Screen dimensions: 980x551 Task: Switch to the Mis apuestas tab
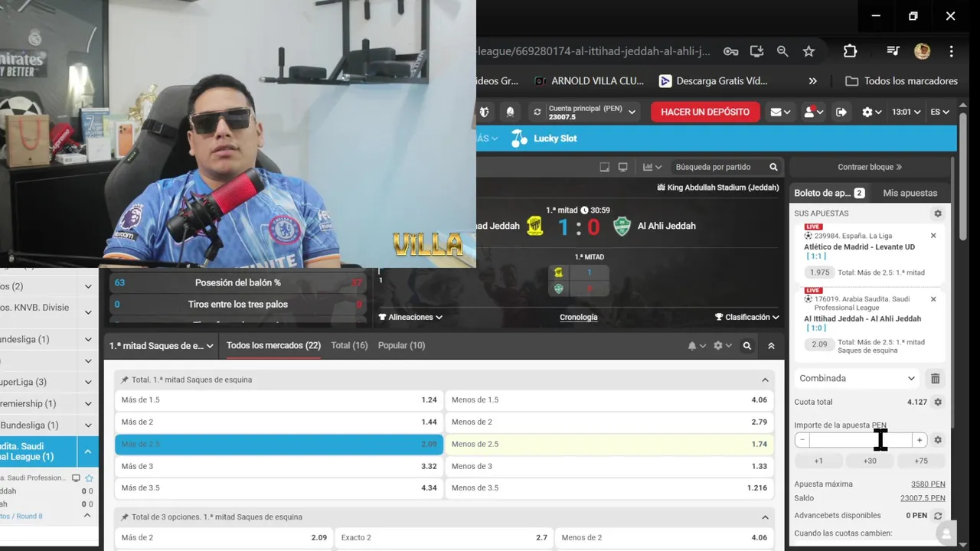click(910, 193)
